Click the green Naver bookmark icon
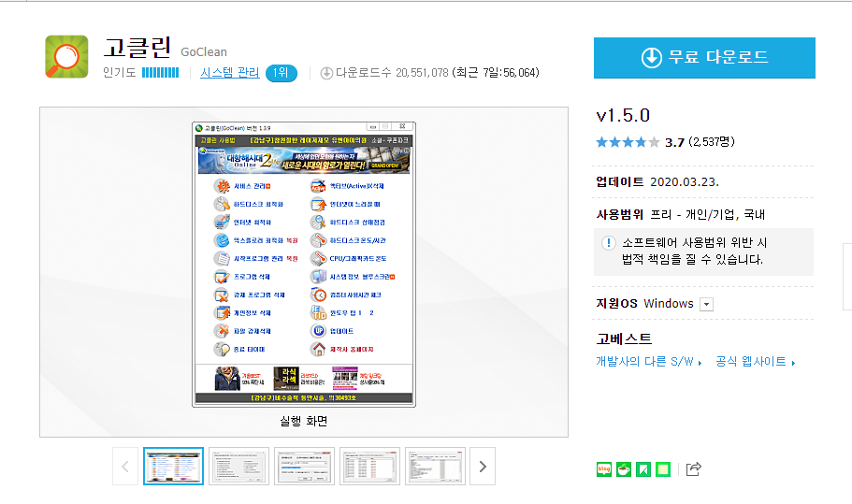This screenshot has height=504, width=852. click(x=643, y=469)
